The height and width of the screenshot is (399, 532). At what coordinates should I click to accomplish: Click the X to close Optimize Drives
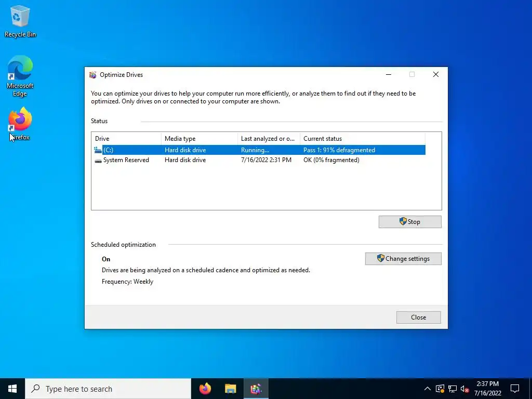point(436,75)
